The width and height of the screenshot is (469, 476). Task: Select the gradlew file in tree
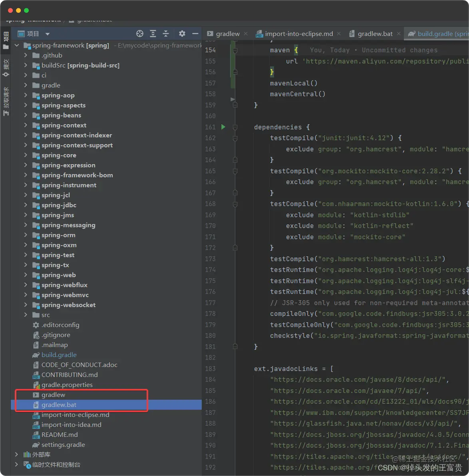[54, 395]
